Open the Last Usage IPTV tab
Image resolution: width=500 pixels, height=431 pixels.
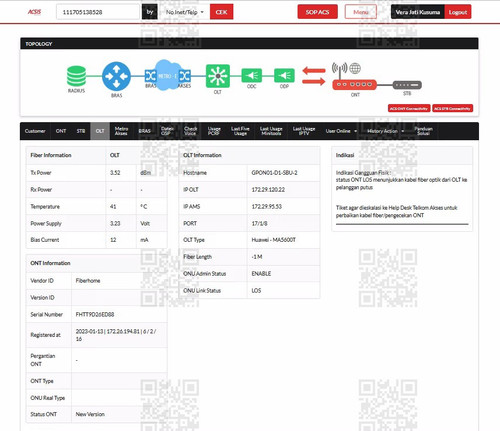click(x=304, y=131)
